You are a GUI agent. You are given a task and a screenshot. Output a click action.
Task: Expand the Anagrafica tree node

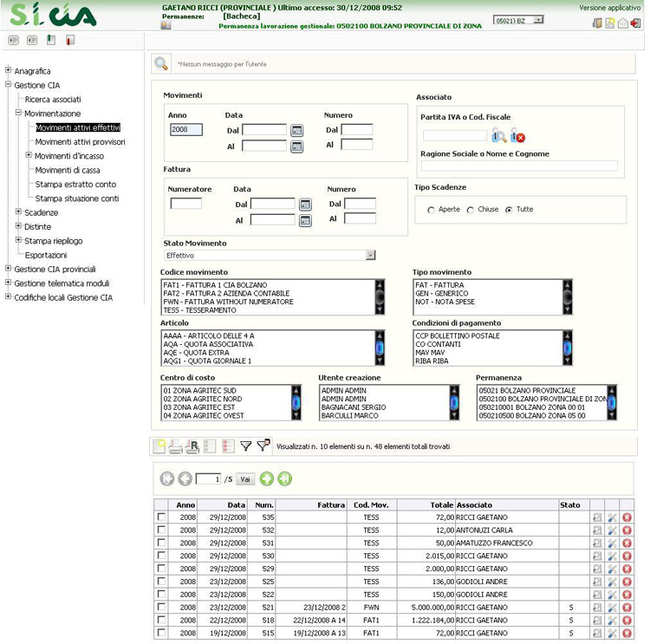click(8, 70)
